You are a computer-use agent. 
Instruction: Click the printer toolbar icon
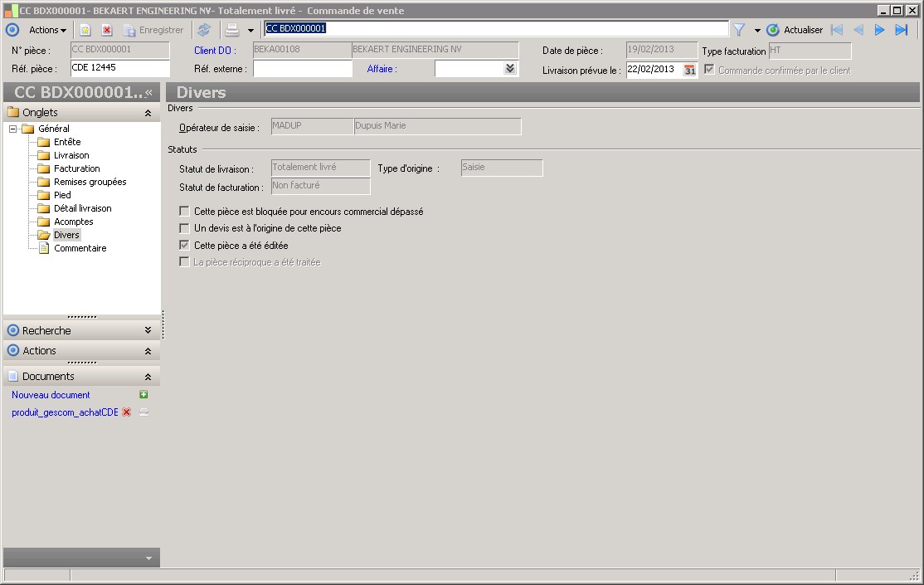point(233,30)
